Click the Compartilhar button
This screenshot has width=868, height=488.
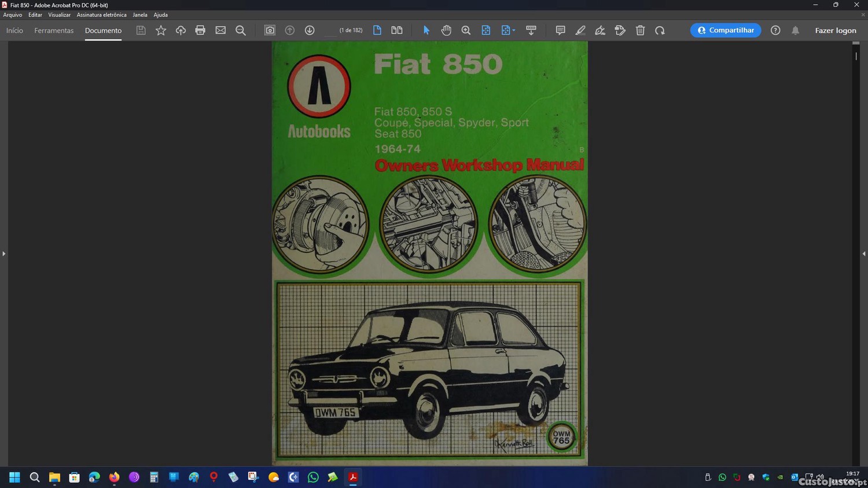(725, 31)
